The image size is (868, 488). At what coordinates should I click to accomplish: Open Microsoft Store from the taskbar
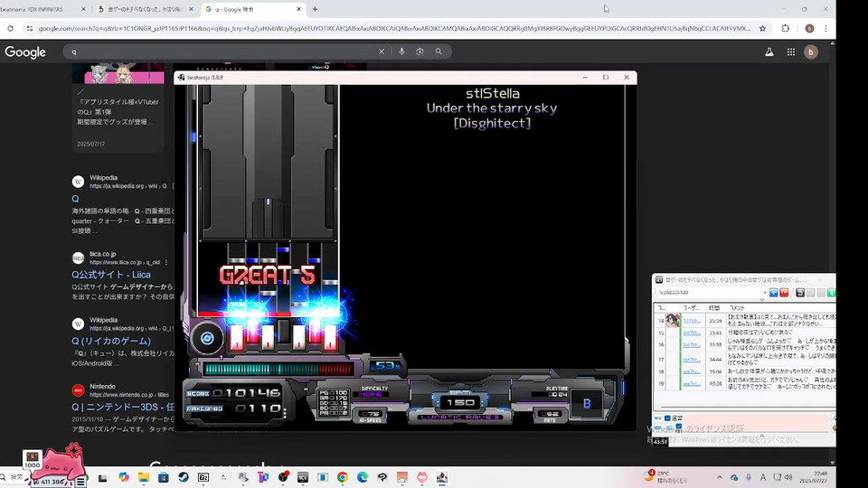(x=164, y=477)
